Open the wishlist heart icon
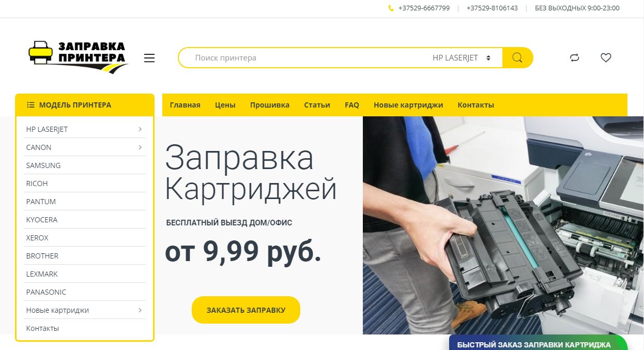 tap(606, 58)
